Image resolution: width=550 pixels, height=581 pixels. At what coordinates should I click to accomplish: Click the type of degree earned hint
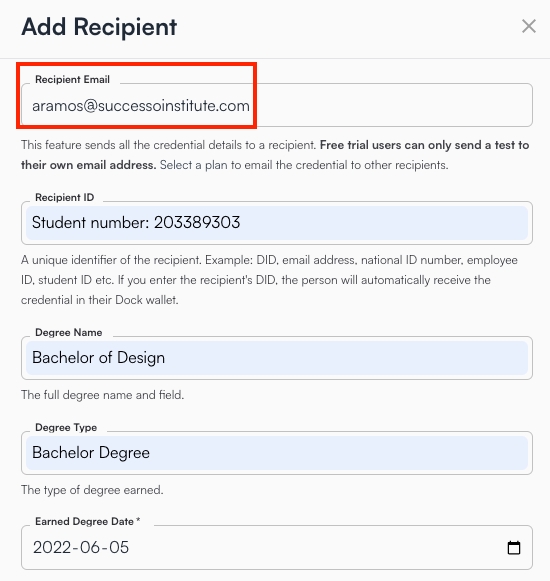tap(92, 490)
